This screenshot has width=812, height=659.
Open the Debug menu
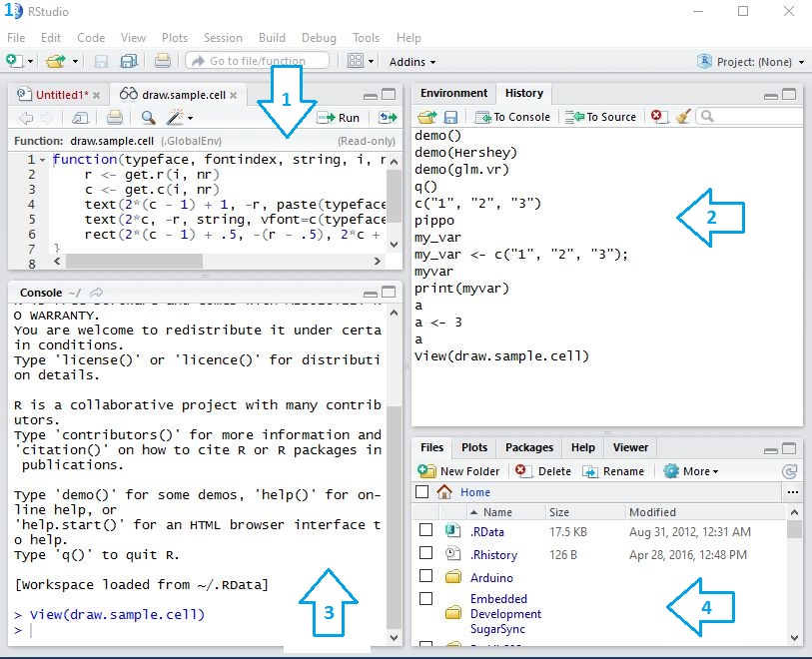[x=319, y=38]
